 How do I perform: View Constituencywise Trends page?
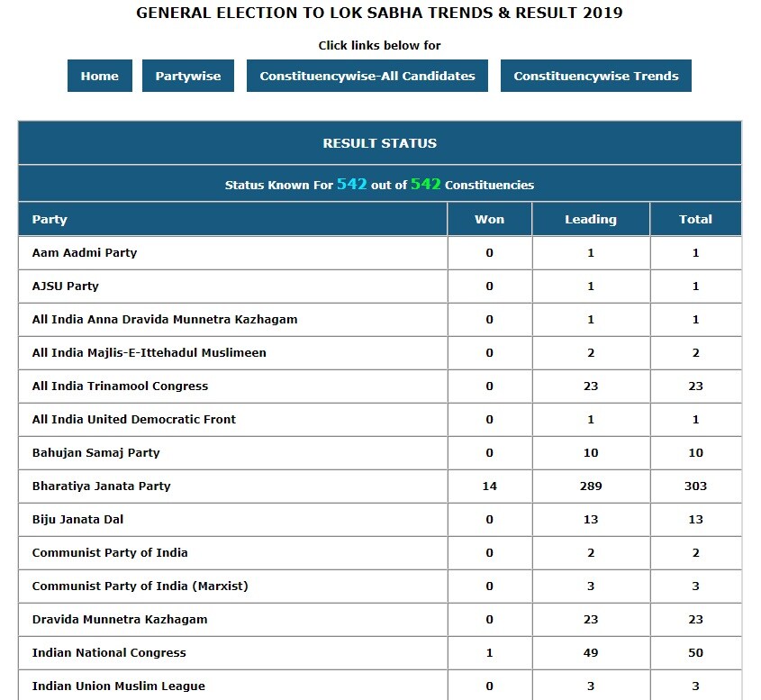(596, 76)
